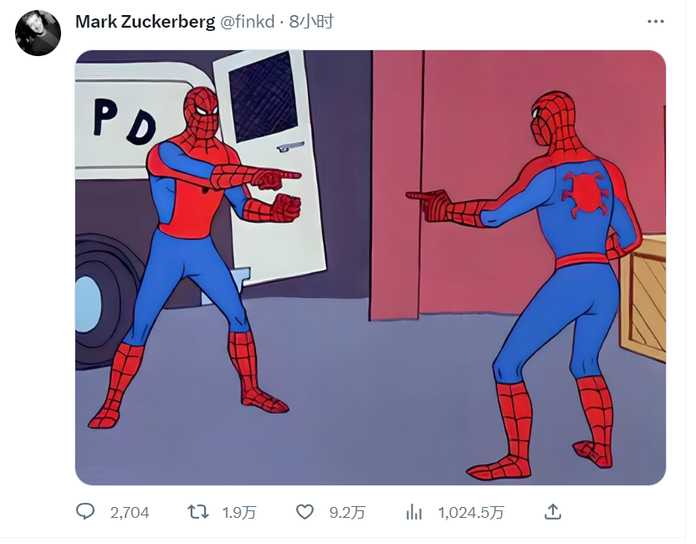Click the 9.2万 likes count
Viewport: 696px width, 544px height.
point(347,513)
